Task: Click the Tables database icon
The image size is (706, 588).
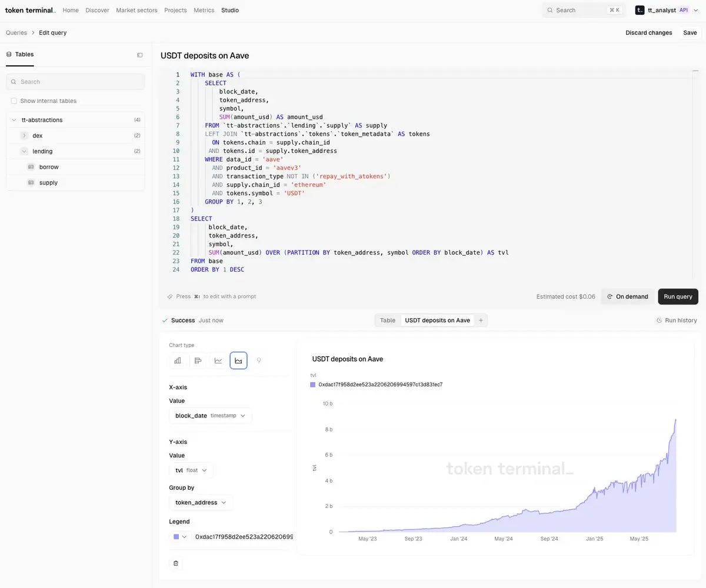Action: 9,54
